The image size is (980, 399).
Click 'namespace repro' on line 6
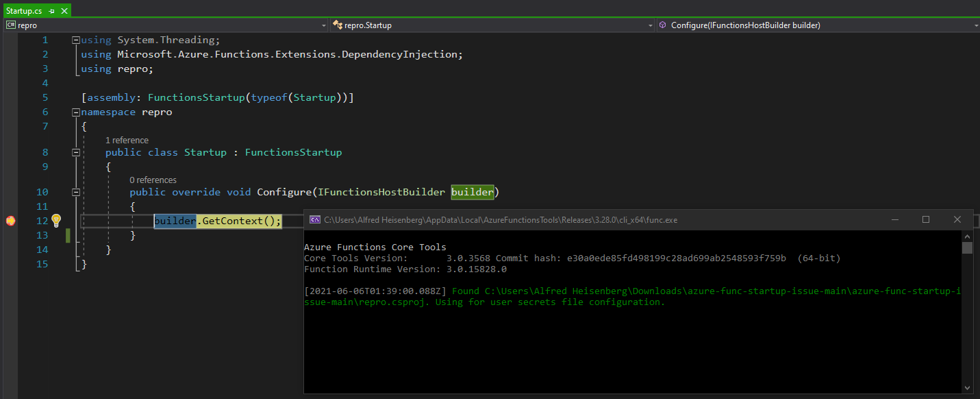coord(127,112)
